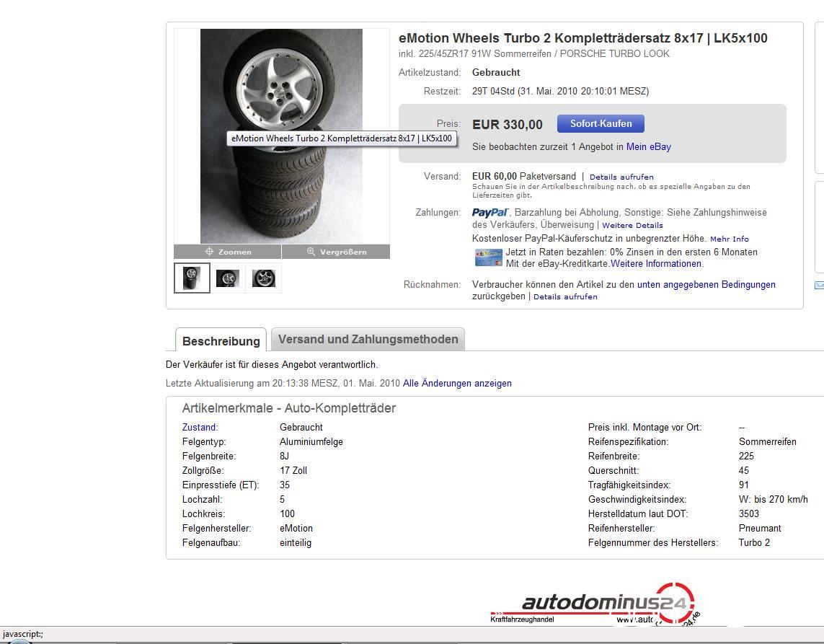824x644 pixels.
Task: Select the third wheel thumbnail
Action: tap(263, 278)
